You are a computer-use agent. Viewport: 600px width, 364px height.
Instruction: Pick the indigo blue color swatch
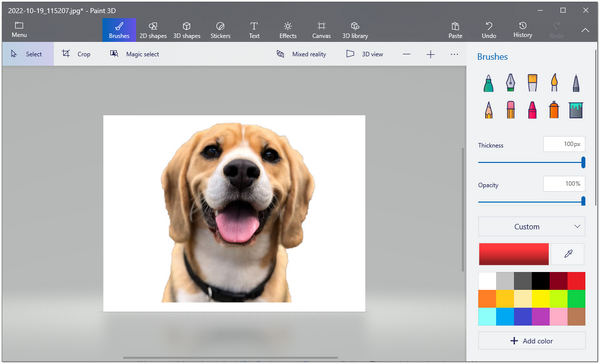(523, 317)
